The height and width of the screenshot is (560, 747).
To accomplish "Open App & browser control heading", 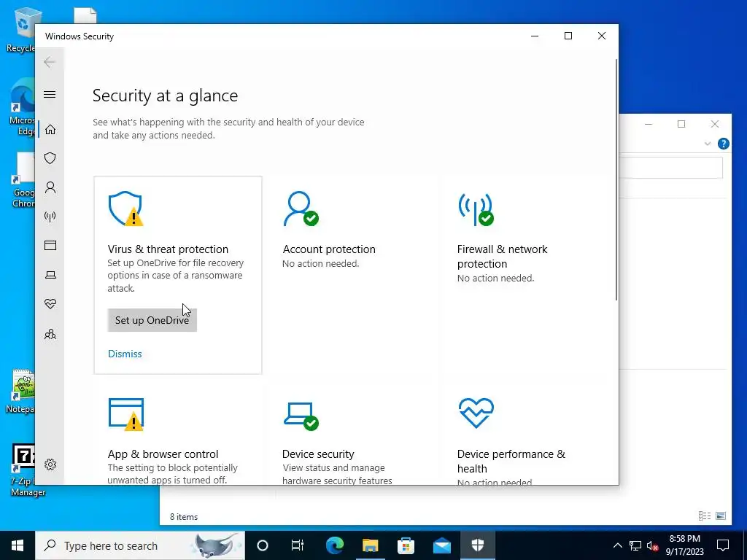I will pyautogui.click(x=163, y=454).
